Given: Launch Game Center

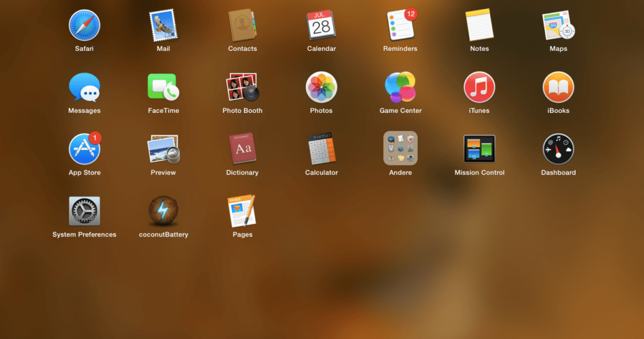Looking at the screenshot, I should click(400, 87).
